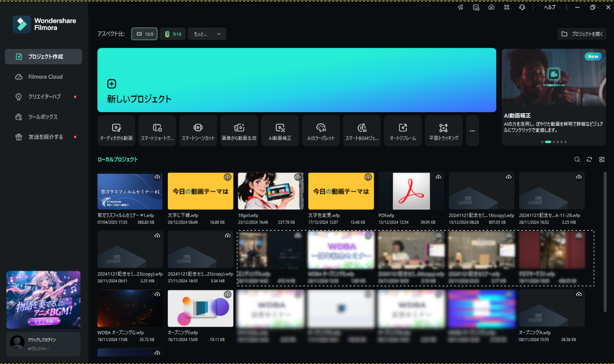
Task: Click the cloud upload icon on PDF.wfp
Action: click(439, 177)
